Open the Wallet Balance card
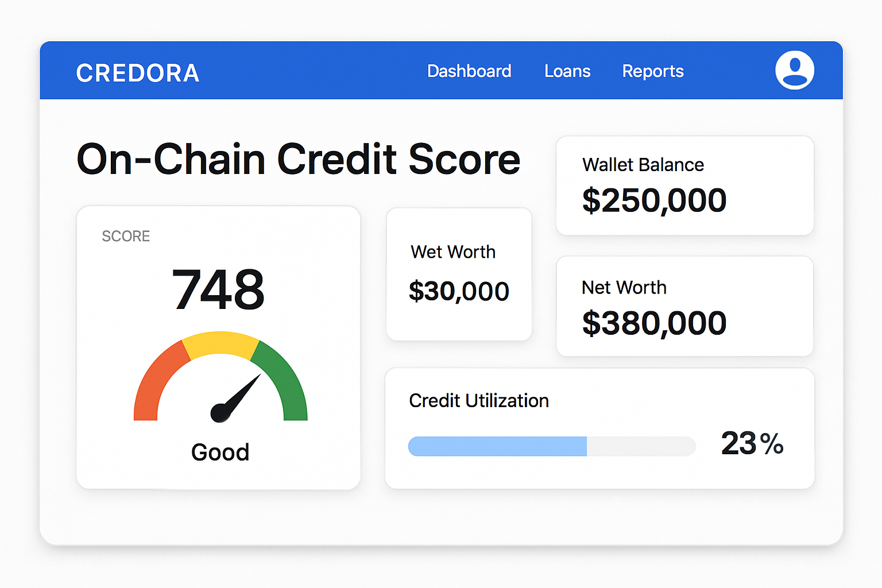 [x=684, y=185]
